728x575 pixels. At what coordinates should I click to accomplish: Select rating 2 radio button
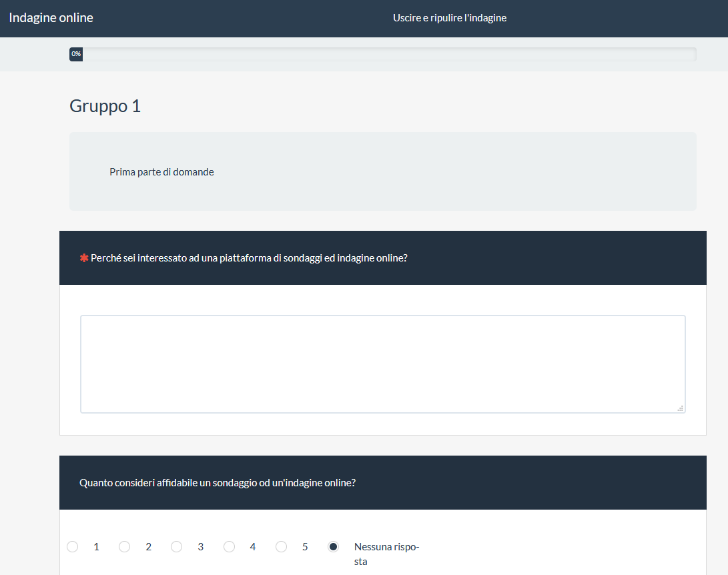pos(124,547)
